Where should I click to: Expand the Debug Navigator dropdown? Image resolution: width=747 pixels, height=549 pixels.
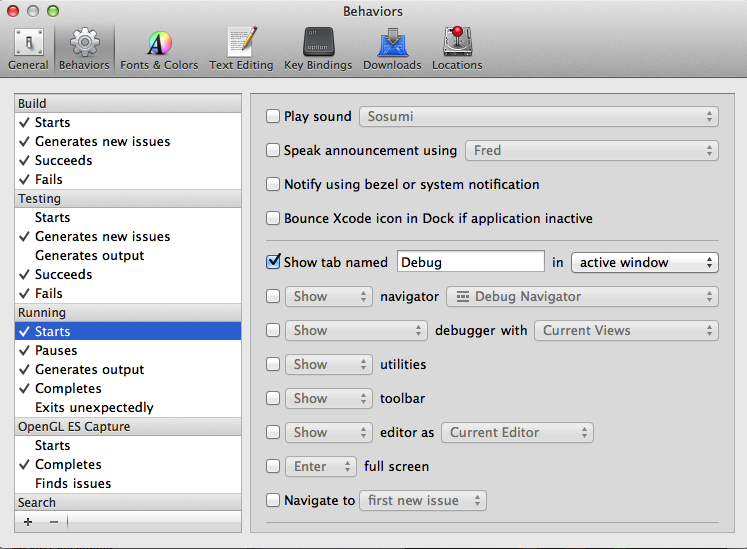tap(582, 297)
